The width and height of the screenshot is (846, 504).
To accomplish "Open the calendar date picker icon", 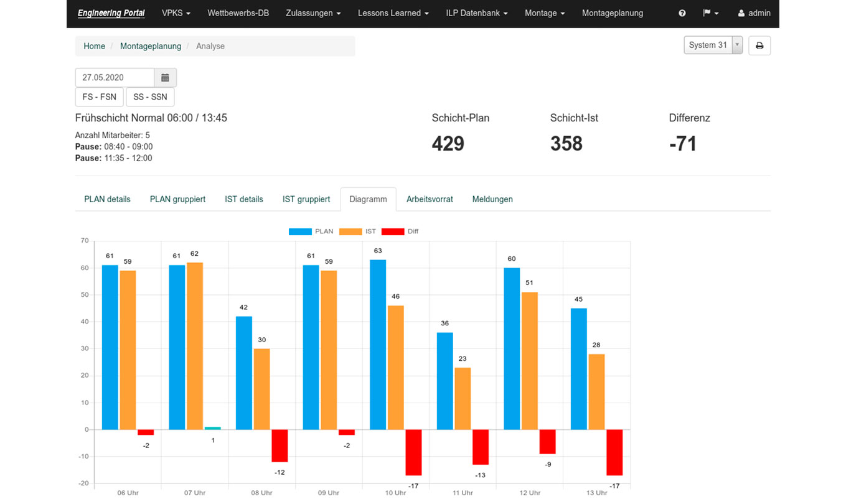I will (165, 78).
